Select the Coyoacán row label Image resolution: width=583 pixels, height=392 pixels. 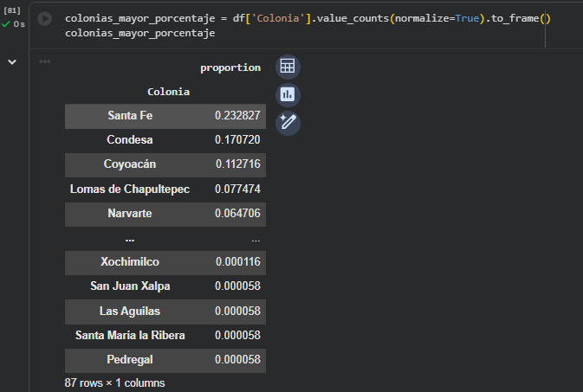coord(130,164)
